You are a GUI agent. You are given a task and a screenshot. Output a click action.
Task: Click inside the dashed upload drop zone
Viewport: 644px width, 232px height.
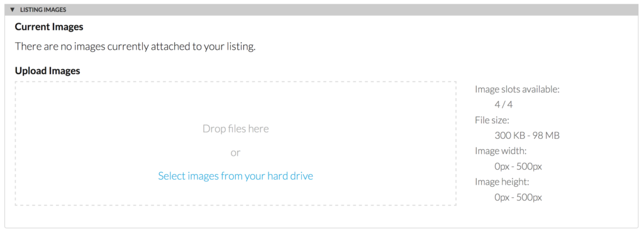point(235,143)
